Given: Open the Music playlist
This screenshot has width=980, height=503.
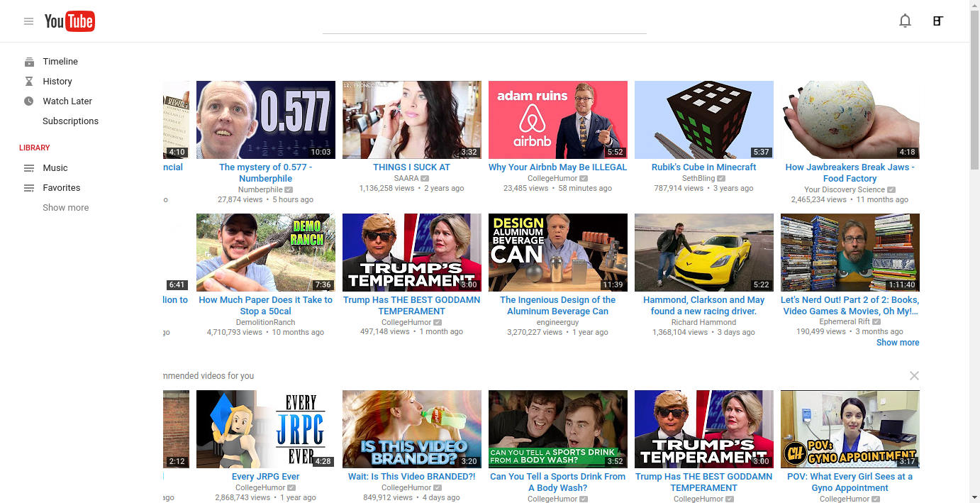Looking at the screenshot, I should [55, 168].
